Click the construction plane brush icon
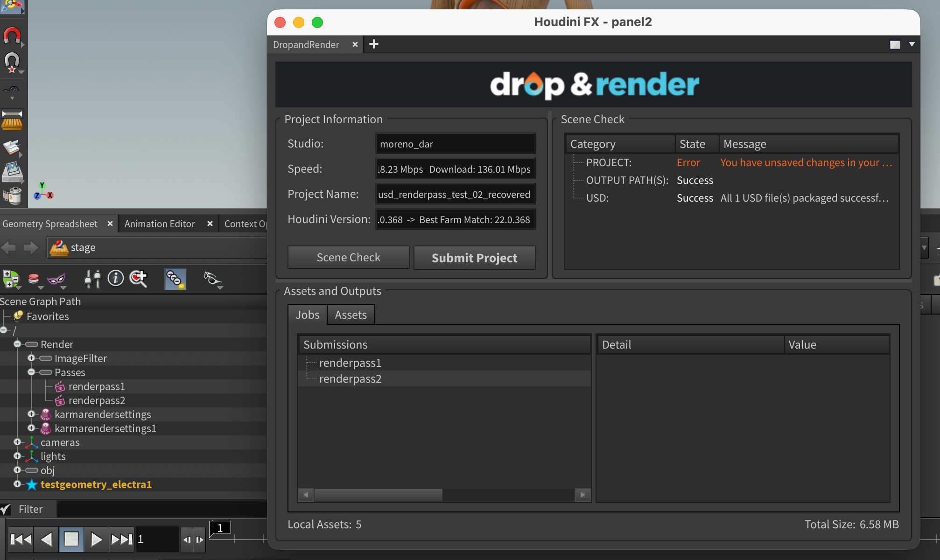 click(12, 120)
